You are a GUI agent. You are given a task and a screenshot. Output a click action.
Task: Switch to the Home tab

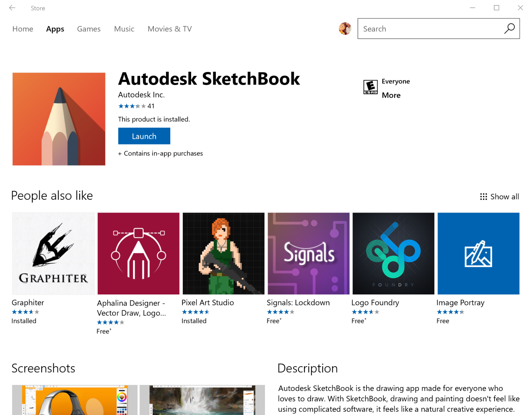[x=23, y=29]
